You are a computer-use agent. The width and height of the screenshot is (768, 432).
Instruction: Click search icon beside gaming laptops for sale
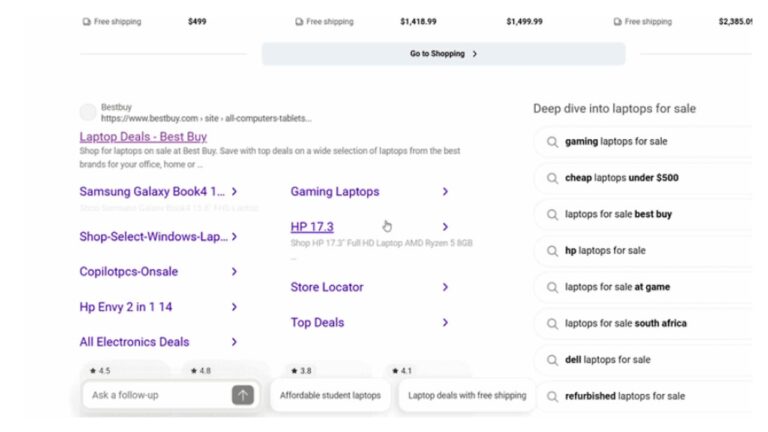coord(552,142)
